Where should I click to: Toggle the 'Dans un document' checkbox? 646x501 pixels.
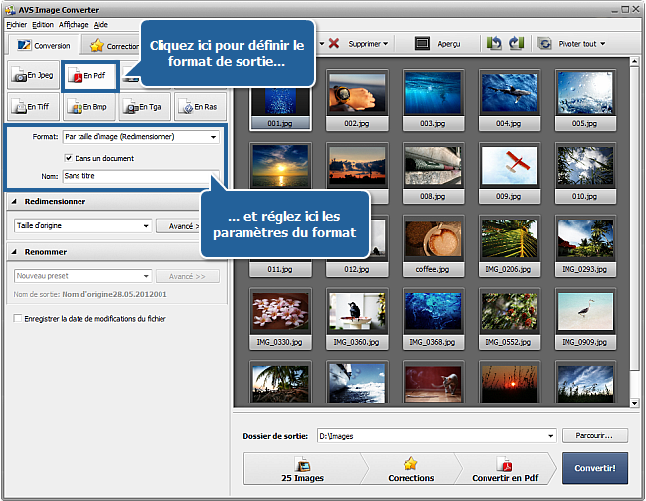pyautogui.click(x=68, y=158)
